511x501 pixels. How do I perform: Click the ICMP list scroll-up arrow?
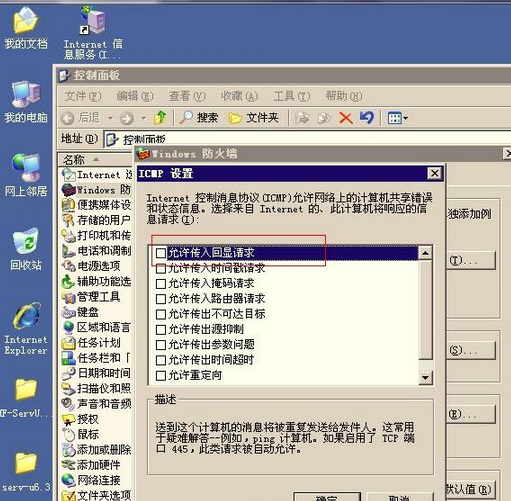coord(425,253)
